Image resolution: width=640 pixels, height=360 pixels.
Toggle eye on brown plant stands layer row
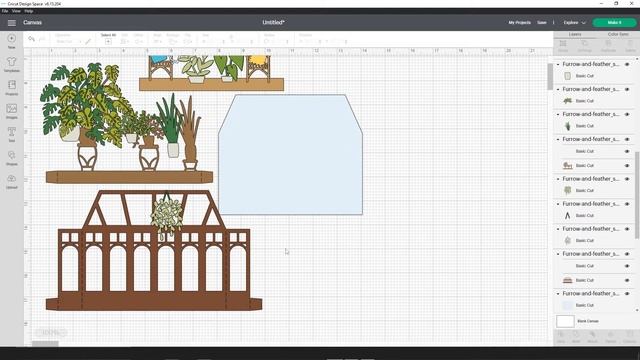tap(627, 166)
